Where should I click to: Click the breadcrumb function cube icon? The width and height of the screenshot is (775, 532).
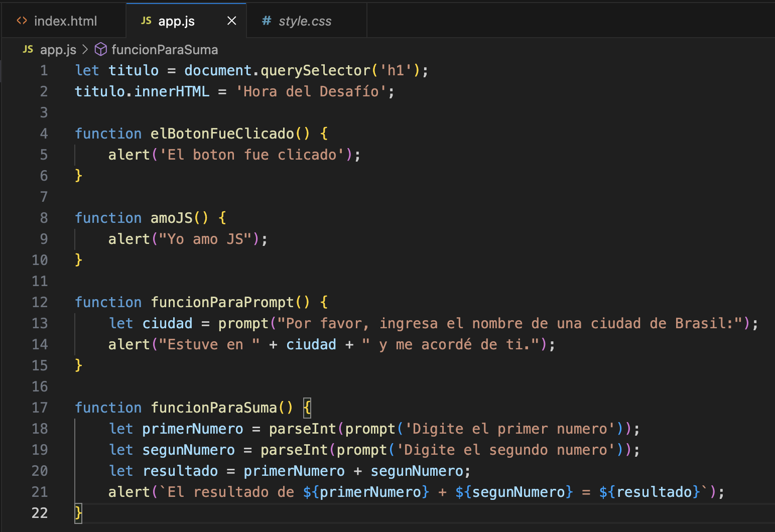(x=101, y=49)
